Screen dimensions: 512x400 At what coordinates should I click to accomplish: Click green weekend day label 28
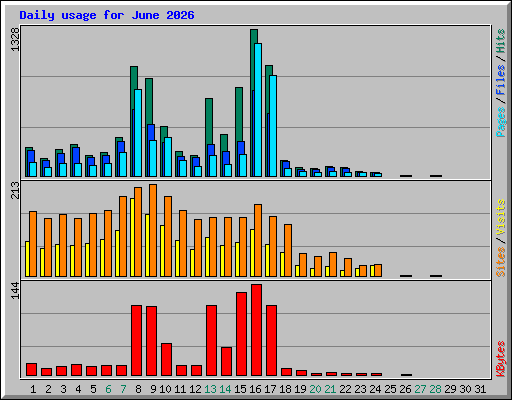(435, 389)
